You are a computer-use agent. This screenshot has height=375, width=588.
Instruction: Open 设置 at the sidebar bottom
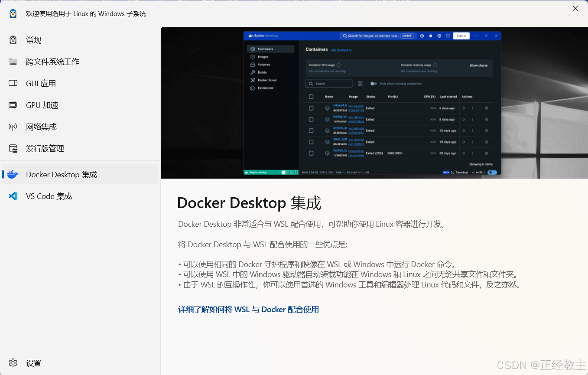pyautogui.click(x=34, y=363)
